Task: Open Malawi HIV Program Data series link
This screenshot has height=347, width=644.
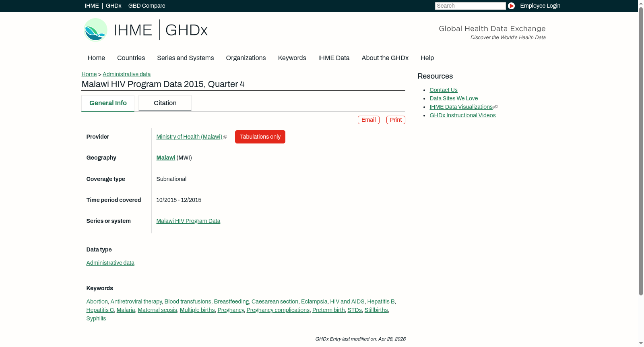Action: pyautogui.click(x=188, y=221)
